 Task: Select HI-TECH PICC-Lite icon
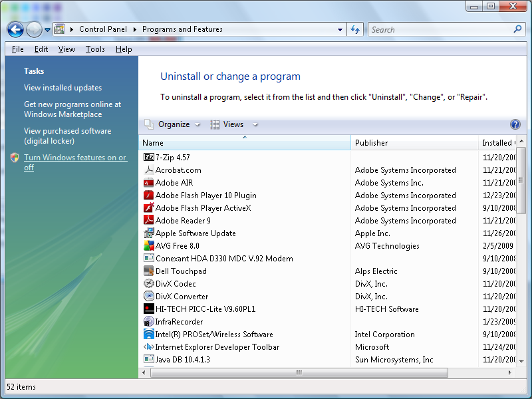(x=148, y=309)
